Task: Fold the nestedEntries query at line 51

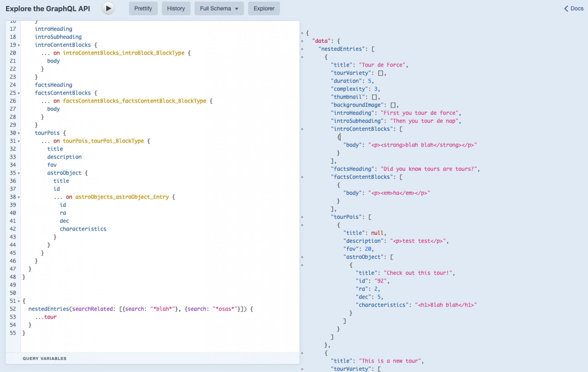Action: tap(18, 301)
